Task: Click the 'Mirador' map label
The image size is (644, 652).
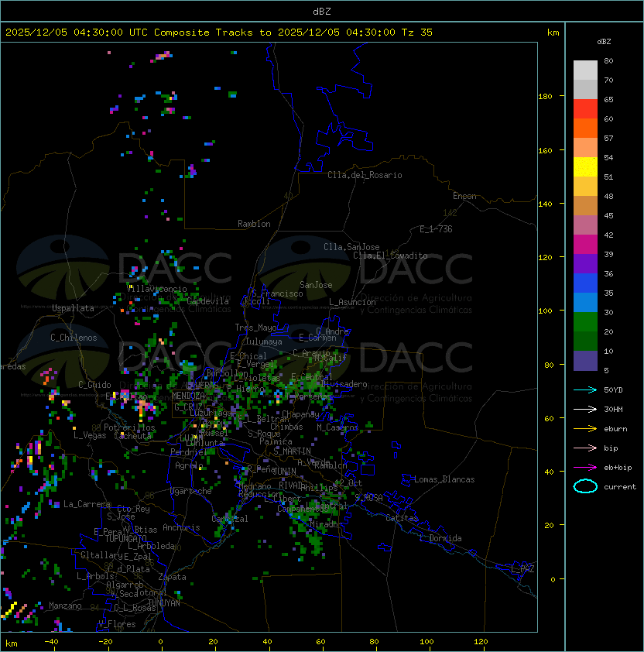Action: coord(326,524)
